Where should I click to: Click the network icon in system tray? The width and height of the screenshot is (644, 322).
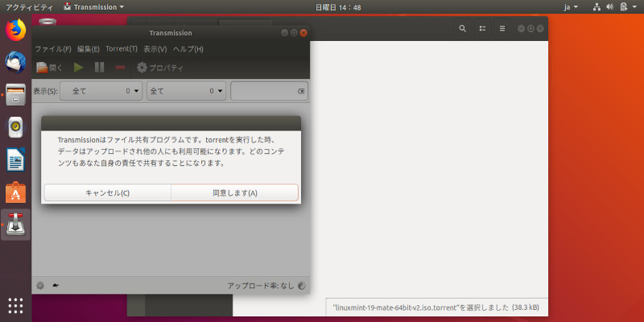point(597,7)
